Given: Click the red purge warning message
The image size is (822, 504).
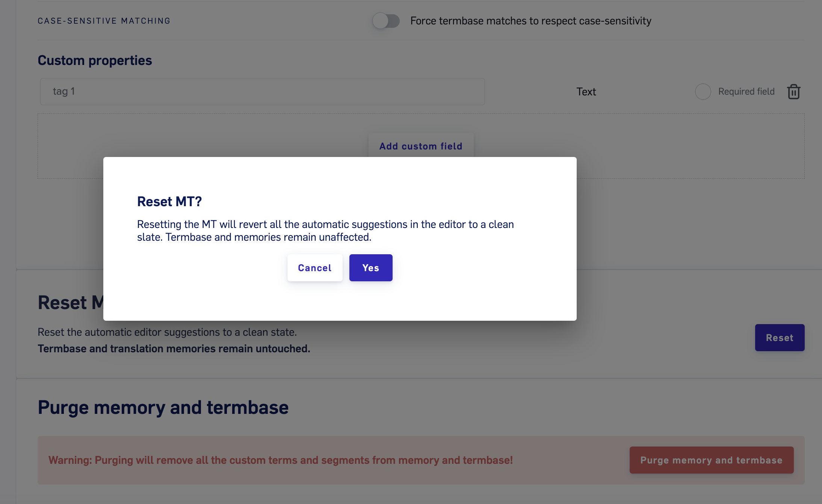Looking at the screenshot, I should point(281,460).
